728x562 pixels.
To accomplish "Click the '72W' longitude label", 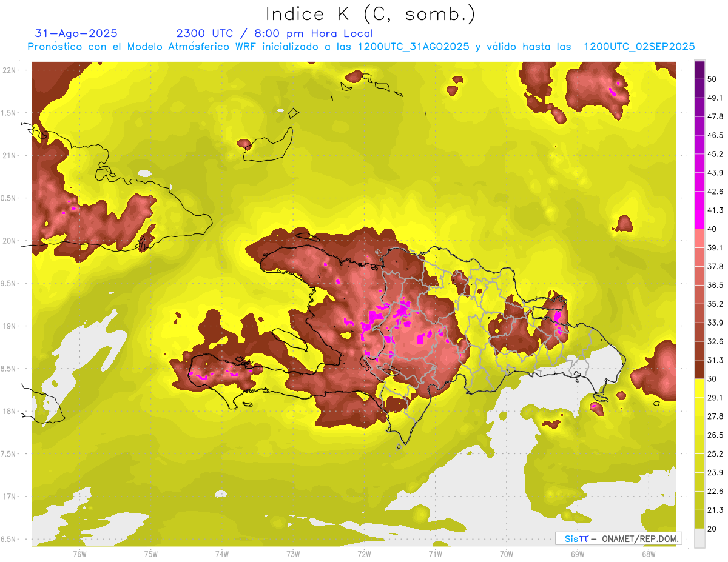I will tap(364, 554).
